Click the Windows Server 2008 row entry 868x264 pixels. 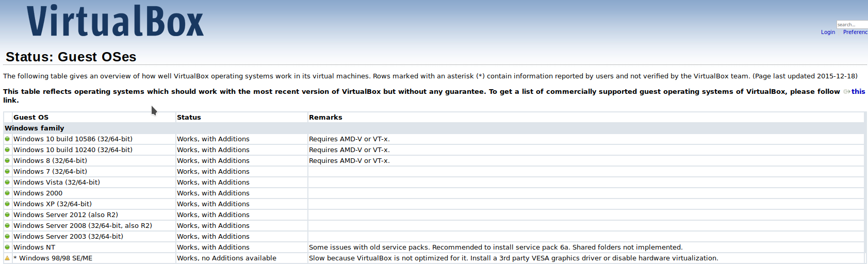pos(83,225)
